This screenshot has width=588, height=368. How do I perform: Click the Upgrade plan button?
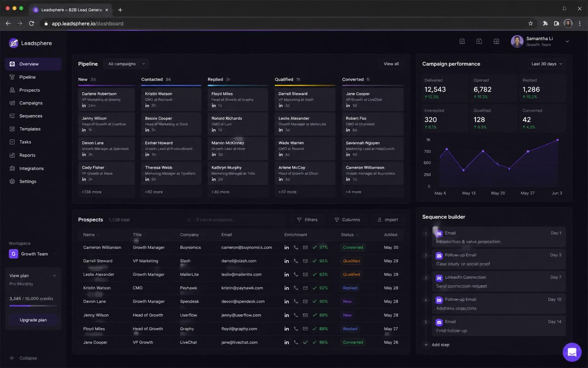tap(33, 320)
